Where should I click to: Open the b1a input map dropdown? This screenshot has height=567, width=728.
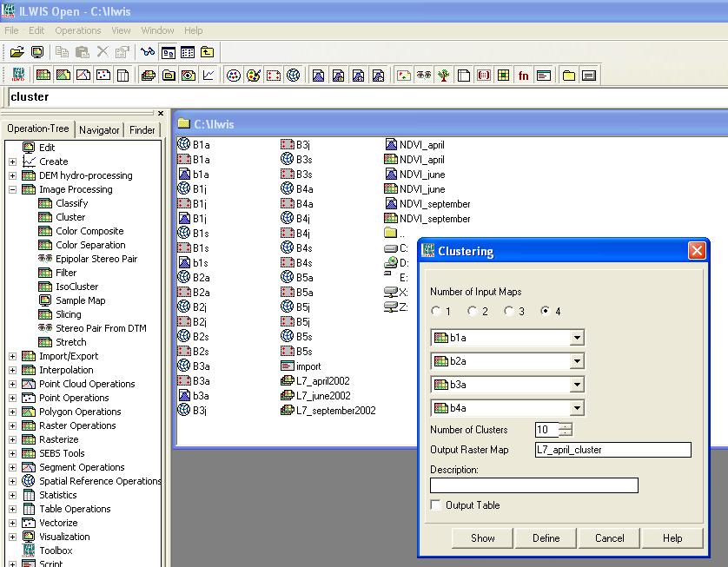577,338
